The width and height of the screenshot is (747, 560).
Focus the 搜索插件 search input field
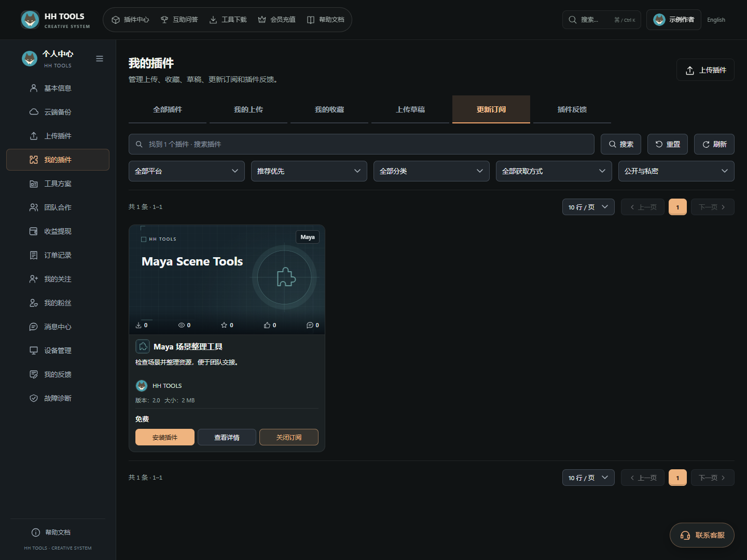362,144
